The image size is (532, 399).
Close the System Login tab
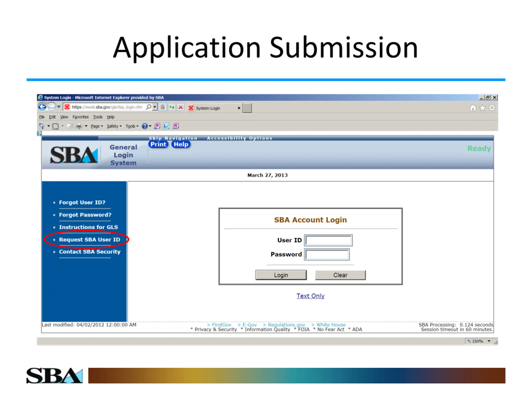239,108
